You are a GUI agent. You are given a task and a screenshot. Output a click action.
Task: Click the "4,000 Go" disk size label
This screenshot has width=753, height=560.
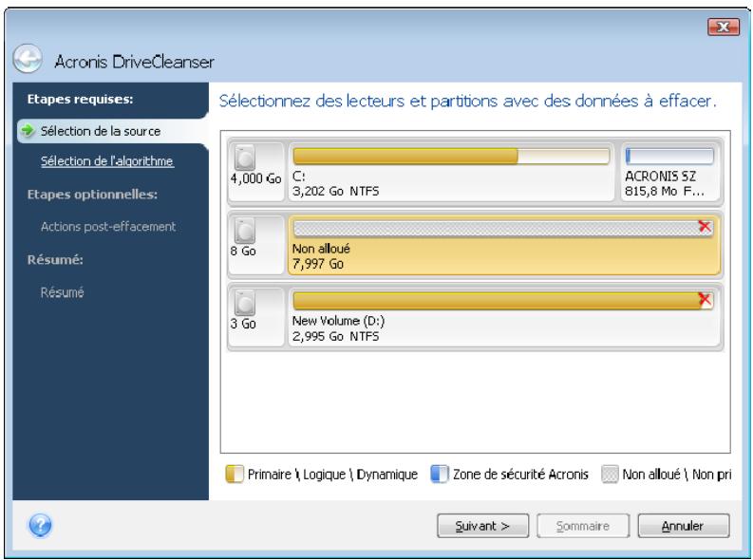[x=255, y=178]
